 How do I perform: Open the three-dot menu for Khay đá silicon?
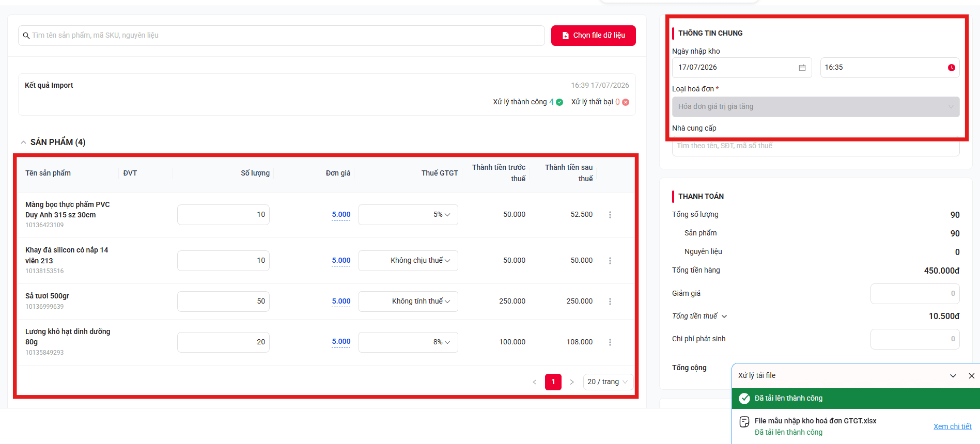coord(610,261)
